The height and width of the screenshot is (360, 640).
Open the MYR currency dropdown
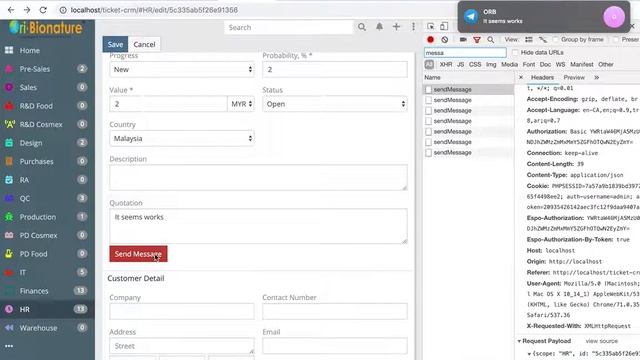(241, 104)
